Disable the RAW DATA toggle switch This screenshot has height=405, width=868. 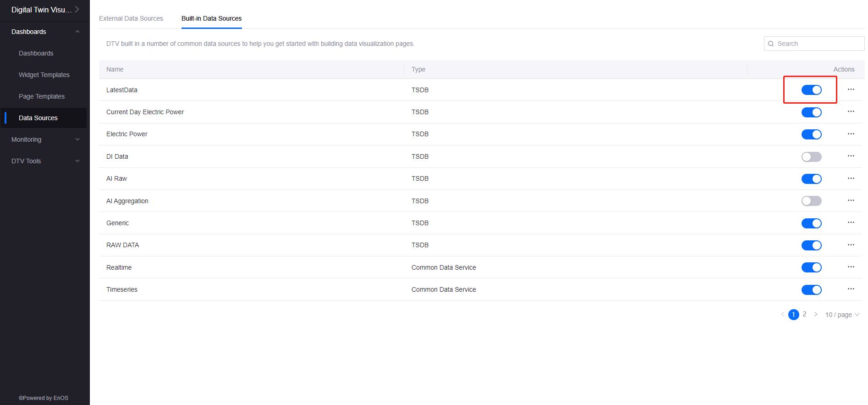(x=811, y=245)
